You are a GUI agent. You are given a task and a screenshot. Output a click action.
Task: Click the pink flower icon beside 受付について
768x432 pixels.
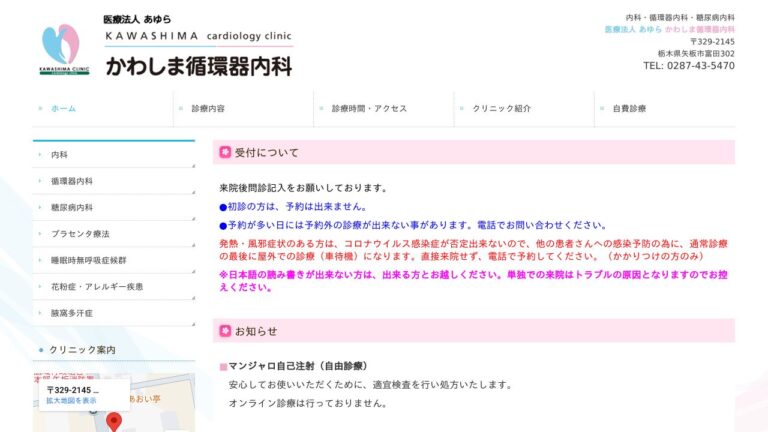pyautogui.click(x=225, y=152)
